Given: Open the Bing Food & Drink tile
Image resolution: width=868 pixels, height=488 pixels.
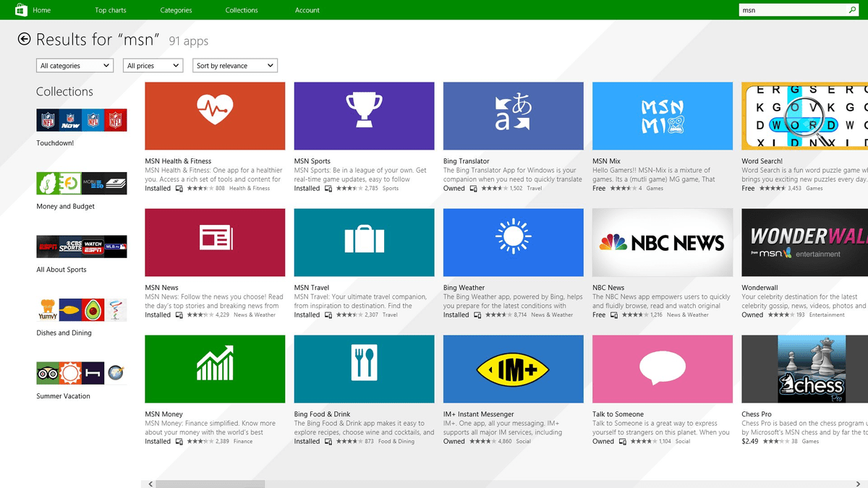Looking at the screenshot, I should [364, 369].
